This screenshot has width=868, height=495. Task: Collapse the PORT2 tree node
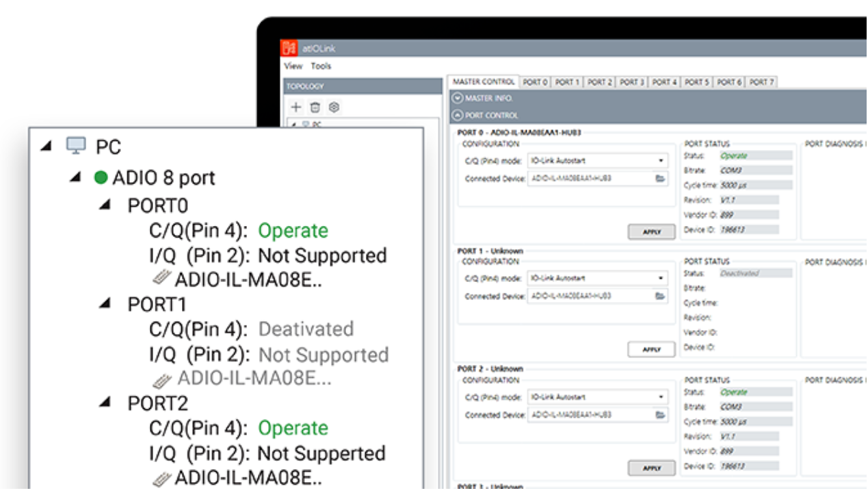[105, 402]
